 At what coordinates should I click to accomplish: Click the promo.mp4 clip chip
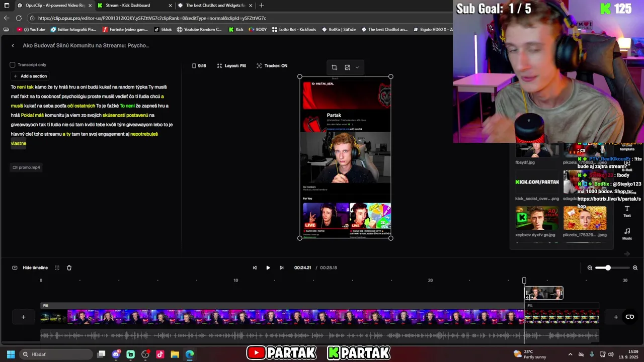pyautogui.click(x=26, y=167)
